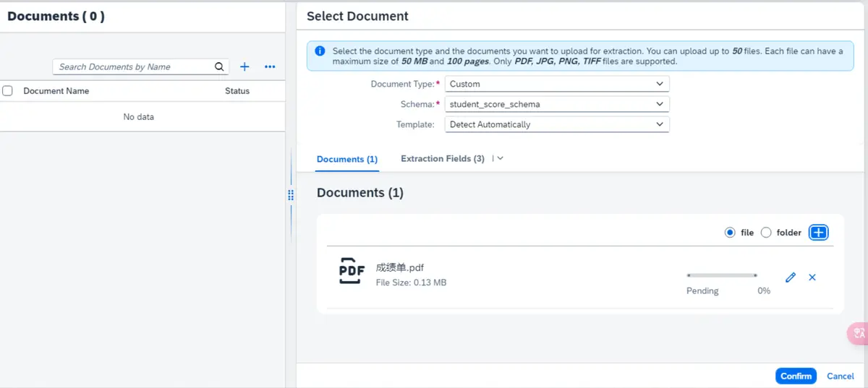The width and height of the screenshot is (868, 388).
Task: Click the blue plus button to add file
Action: [x=818, y=233]
